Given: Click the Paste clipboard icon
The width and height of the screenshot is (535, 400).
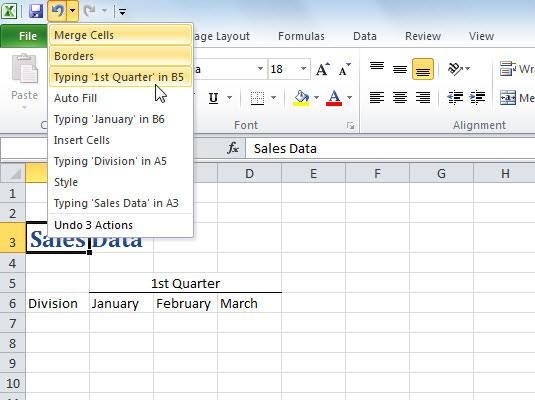Looking at the screenshot, I should (25, 69).
